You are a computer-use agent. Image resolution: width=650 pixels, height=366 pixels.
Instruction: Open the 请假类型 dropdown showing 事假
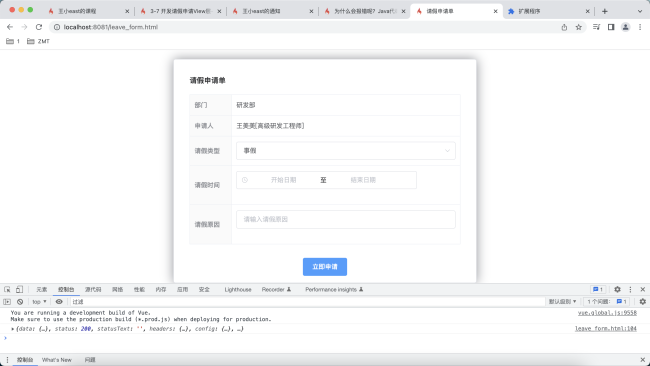[x=346, y=150]
